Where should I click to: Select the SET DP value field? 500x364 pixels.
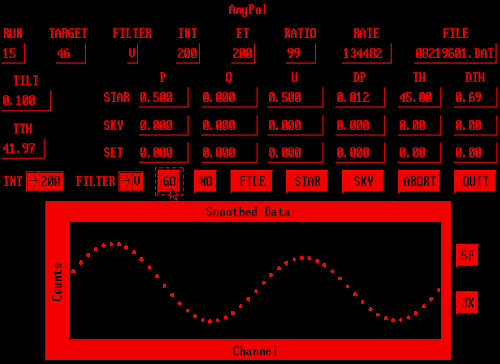coord(360,153)
